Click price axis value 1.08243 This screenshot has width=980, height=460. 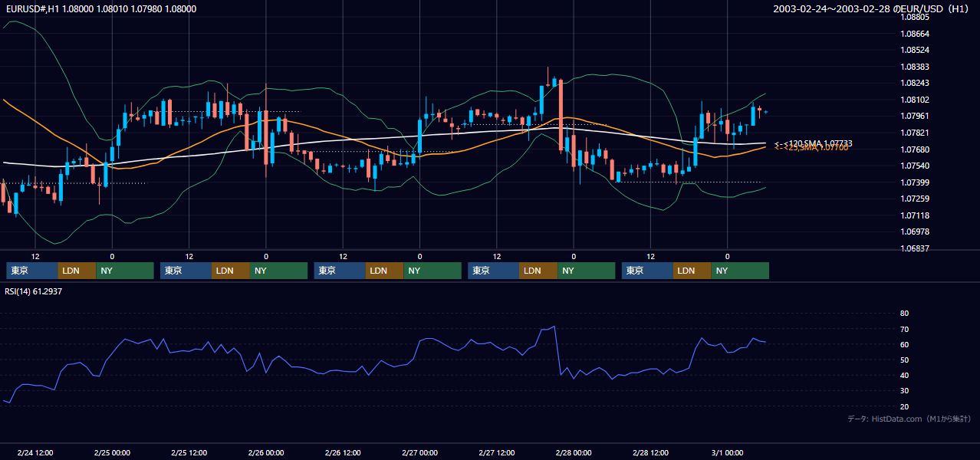[913, 83]
